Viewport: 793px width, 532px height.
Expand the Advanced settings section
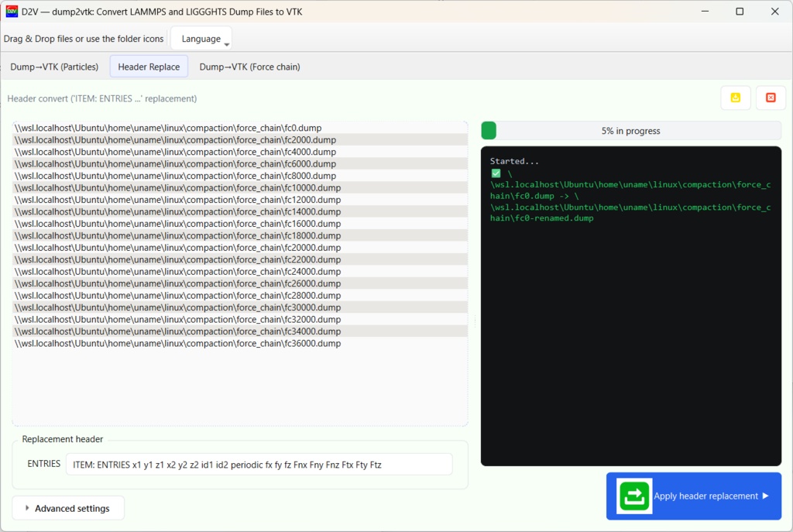(x=67, y=507)
